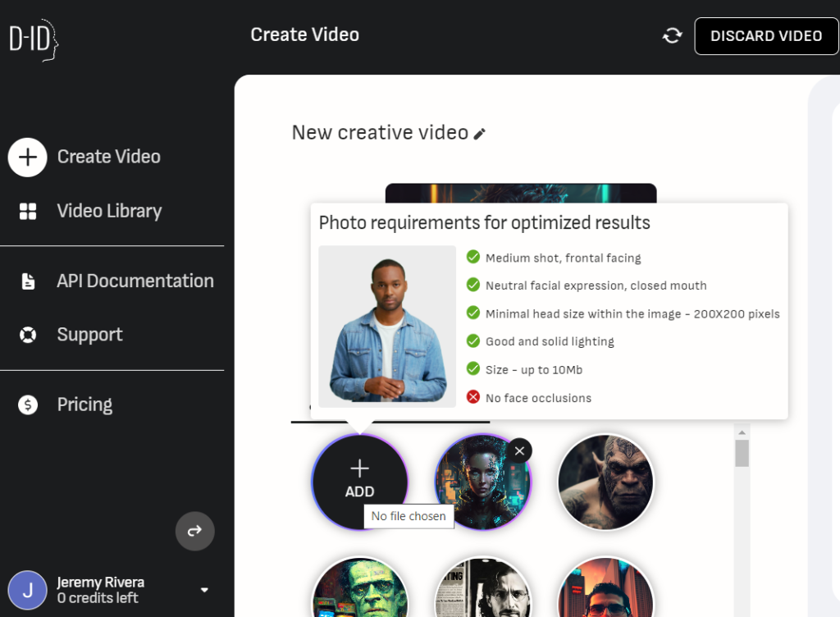Click the refresh icon near Discard Video
The width and height of the screenshot is (840, 617).
[x=673, y=36]
